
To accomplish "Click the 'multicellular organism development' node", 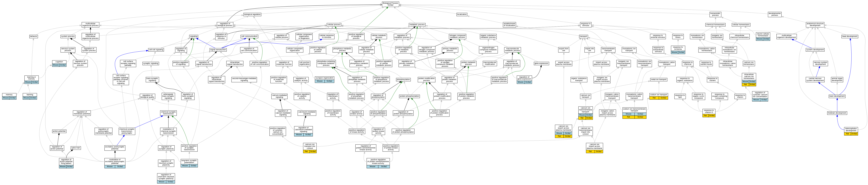I will click(786, 36).
